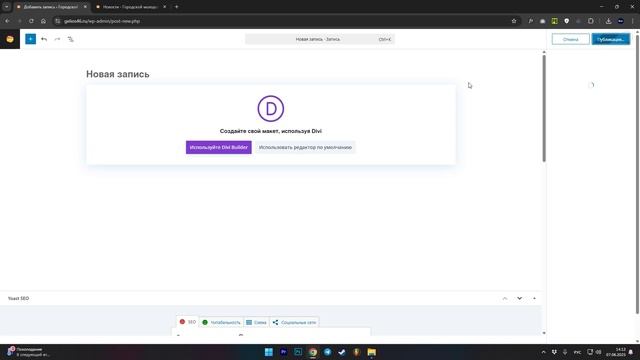This screenshot has width=640, height=360.
Task: Show hidden system tray icons
Action: tap(543, 352)
